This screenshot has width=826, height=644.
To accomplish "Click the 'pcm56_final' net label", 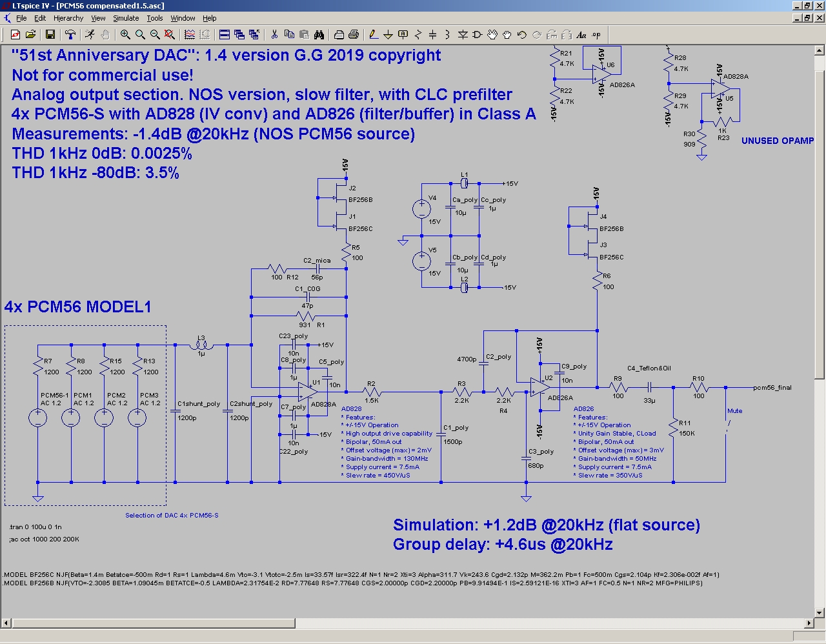I will click(772, 387).
